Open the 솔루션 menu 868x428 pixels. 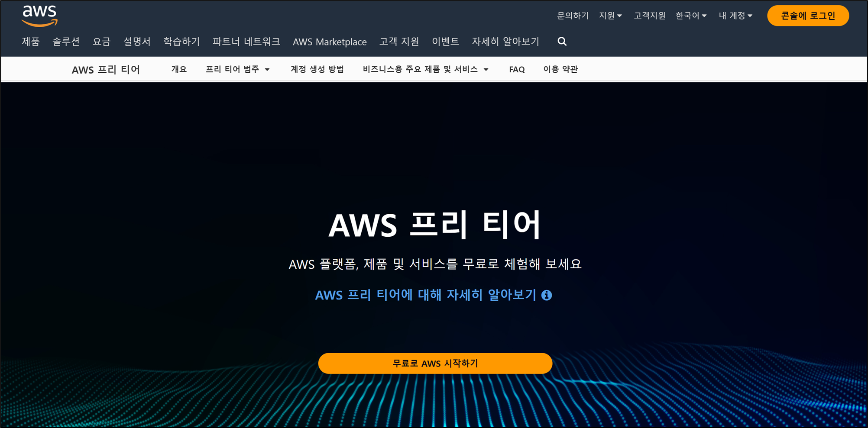[66, 42]
